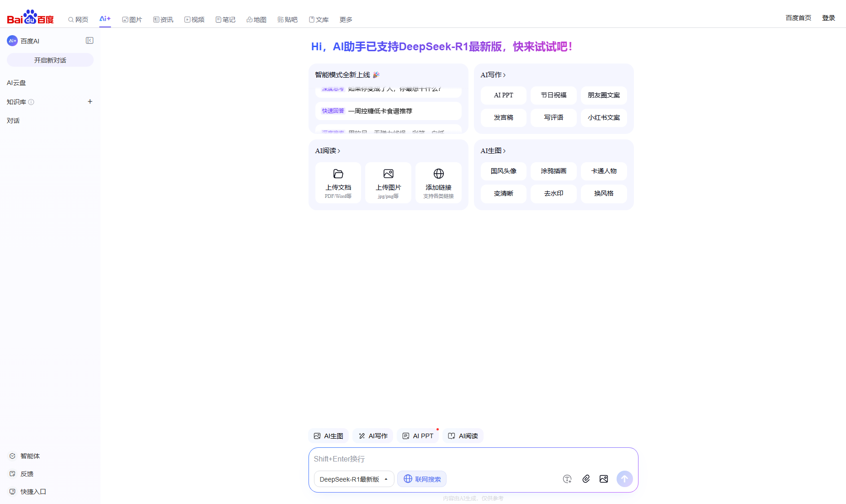Click the AI写作 quick chip above input

click(373, 436)
